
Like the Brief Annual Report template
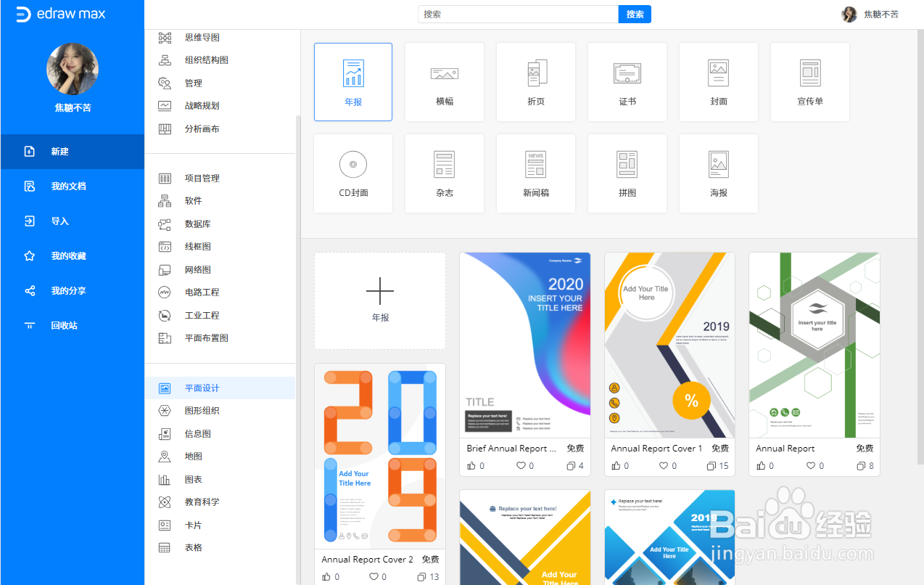coord(471,465)
